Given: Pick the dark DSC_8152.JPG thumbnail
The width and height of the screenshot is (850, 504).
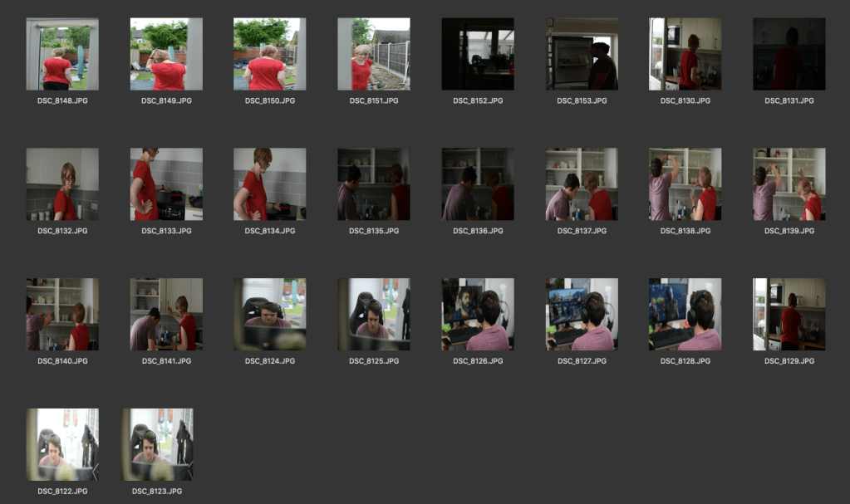Looking at the screenshot, I should (x=477, y=54).
